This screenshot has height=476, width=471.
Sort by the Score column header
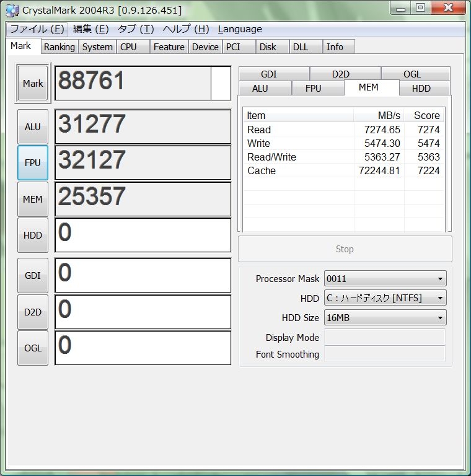pos(424,115)
